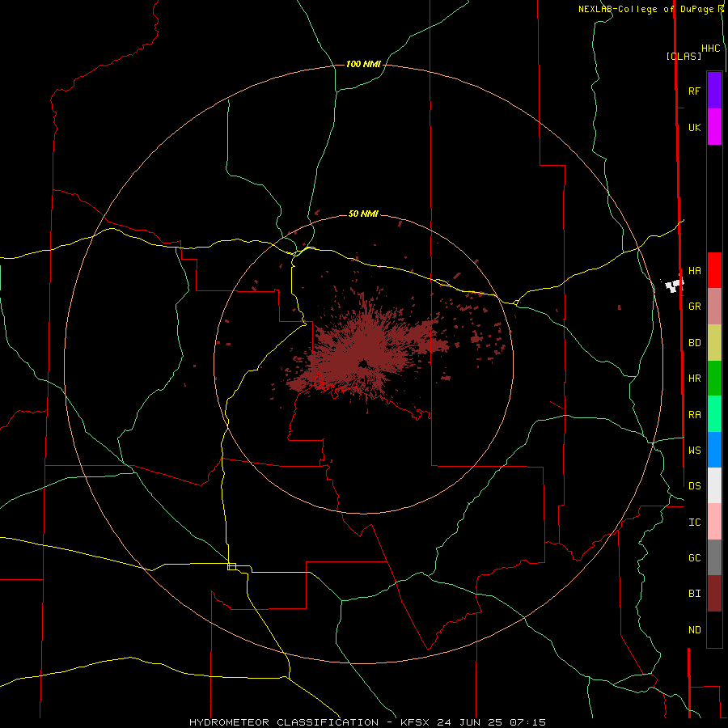Click the green HR legend swatch
This screenshot has height=728, width=728.
pos(714,379)
